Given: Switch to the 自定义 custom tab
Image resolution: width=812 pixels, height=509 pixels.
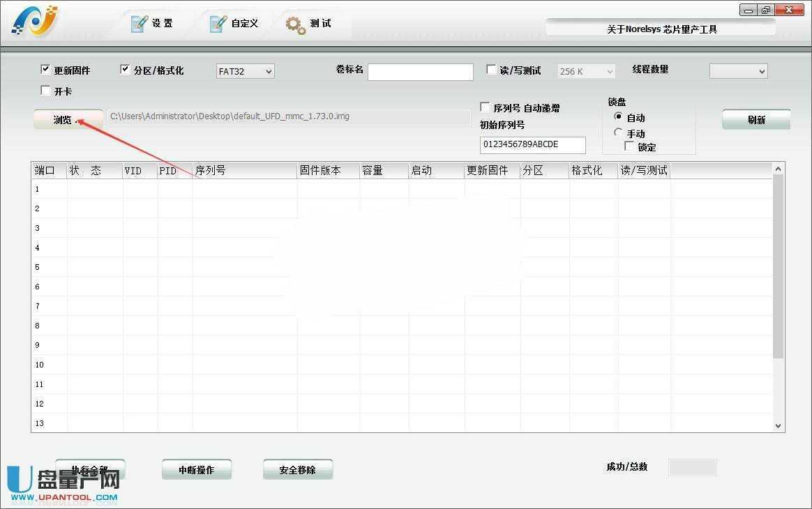Looking at the screenshot, I should click(235, 24).
